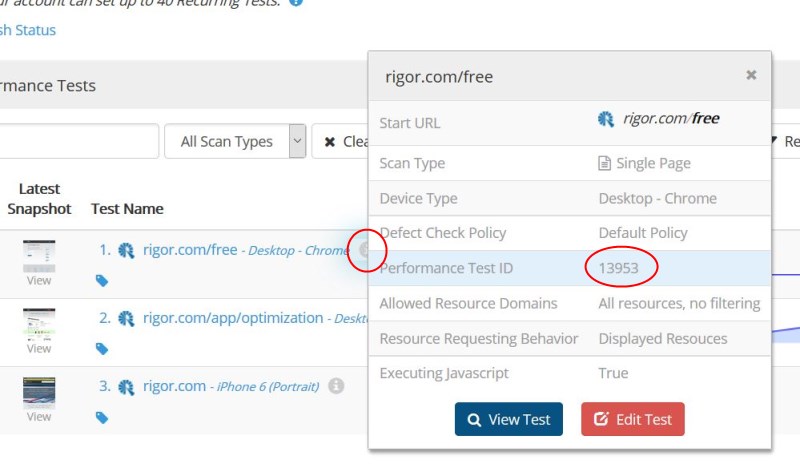The width and height of the screenshot is (800, 472).
Task: Click the View link under the second snapshot
Action: click(x=39, y=349)
